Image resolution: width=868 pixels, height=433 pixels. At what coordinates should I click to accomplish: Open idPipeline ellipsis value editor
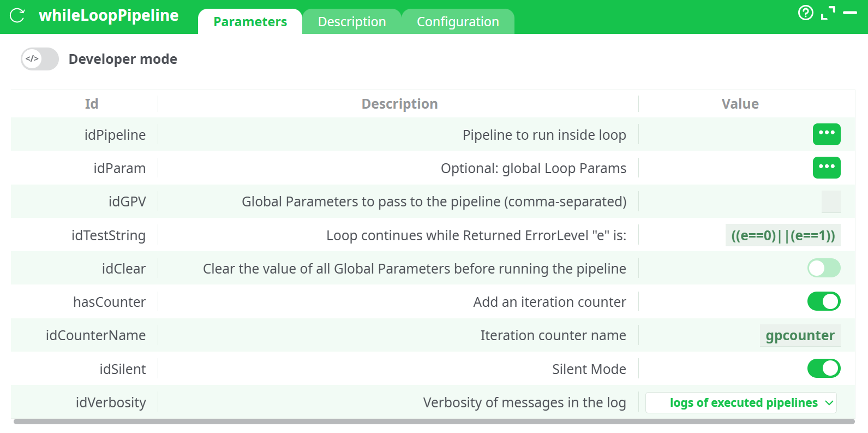826,134
